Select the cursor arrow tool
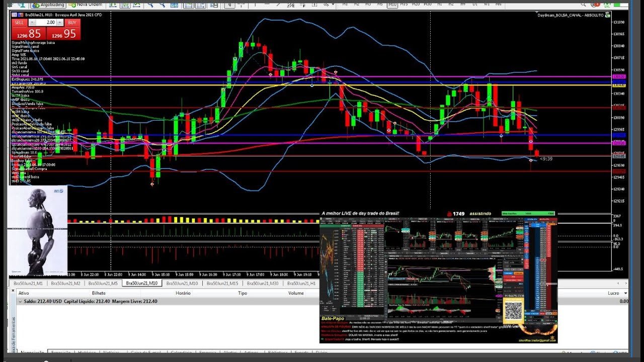This screenshot has width=644, height=362. (229, 5)
